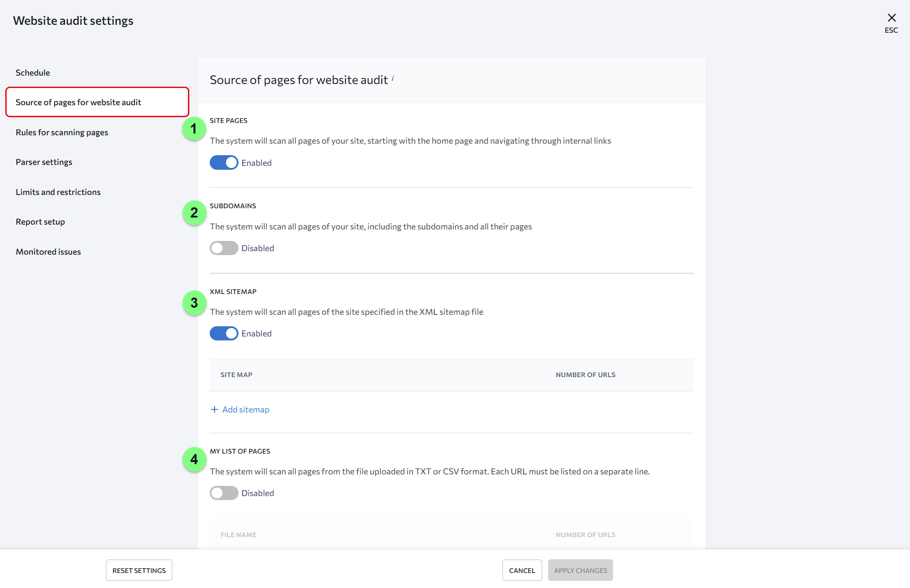This screenshot has height=588, width=910.
Task: Click the Cancel button
Action: click(x=522, y=570)
